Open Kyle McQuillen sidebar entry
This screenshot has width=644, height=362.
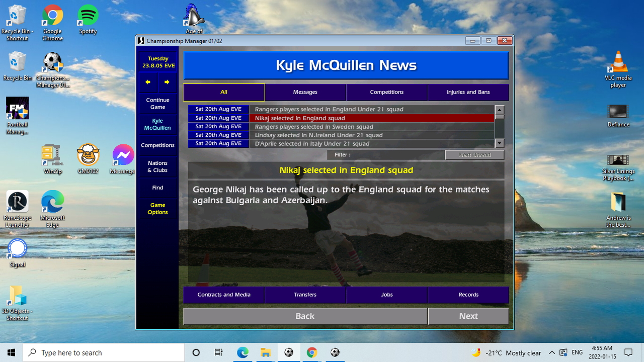click(x=157, y=124)
